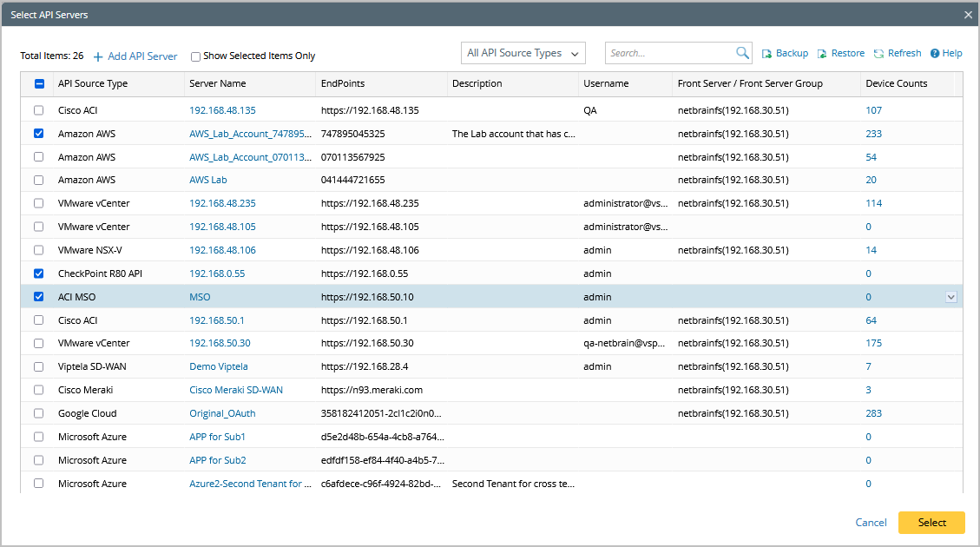Screen dimensions: 980x547
Task: Click the Restore icon in toolbar
Action: (x=822, y=54)
